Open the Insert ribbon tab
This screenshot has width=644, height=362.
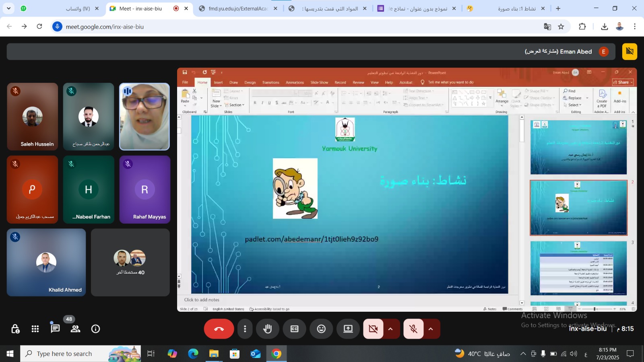[x=218, y=82]
